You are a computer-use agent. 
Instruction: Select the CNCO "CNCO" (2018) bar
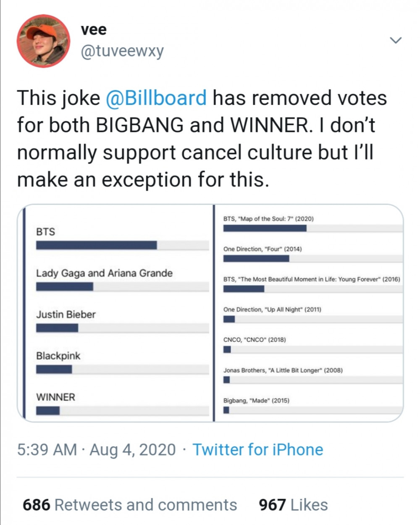coord(313,349)
